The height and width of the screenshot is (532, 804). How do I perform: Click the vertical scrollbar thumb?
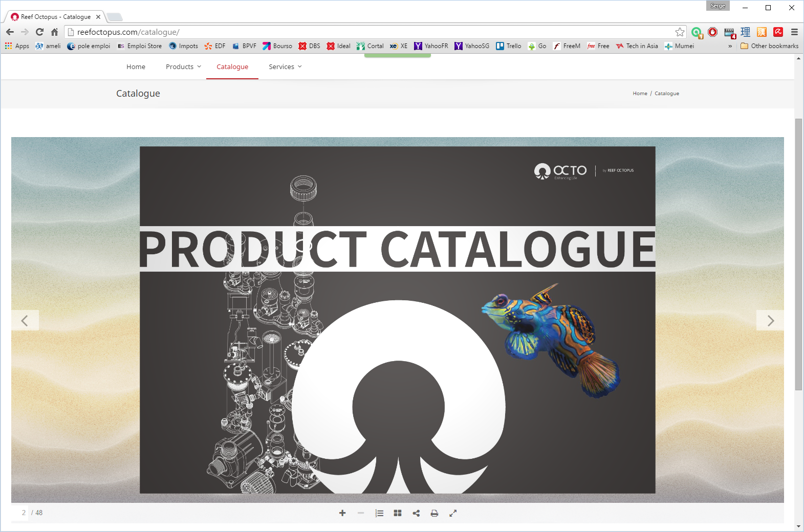pos(798,254)
